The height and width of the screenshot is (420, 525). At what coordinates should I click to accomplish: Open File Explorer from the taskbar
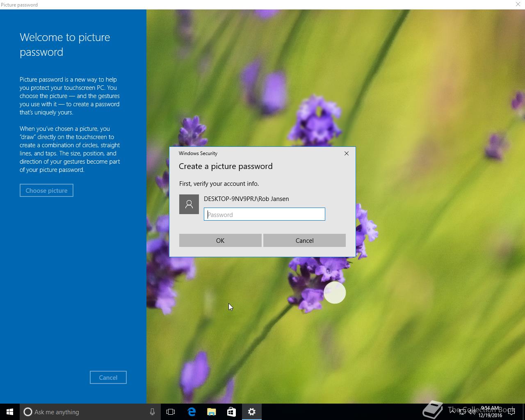211,412
